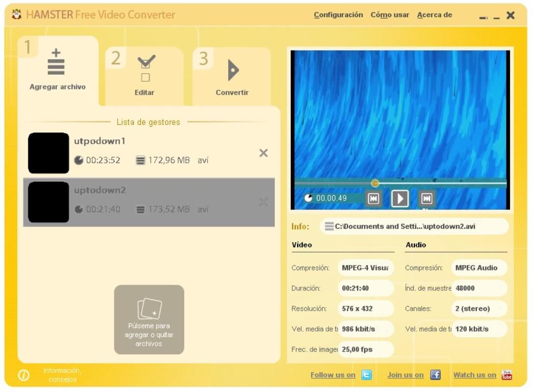Open the Watch us on link
The height and width of the screenshot is (392, 533).
(x=475, y=375)
